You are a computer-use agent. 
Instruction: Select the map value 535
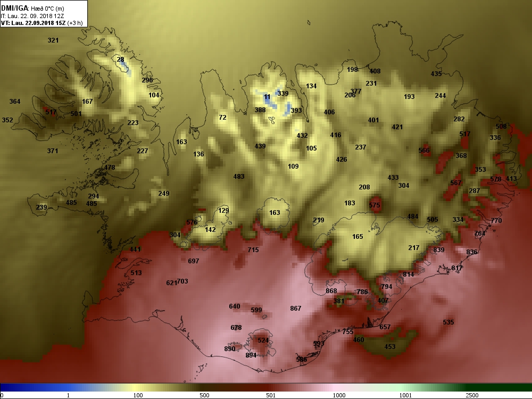(448, 322)
